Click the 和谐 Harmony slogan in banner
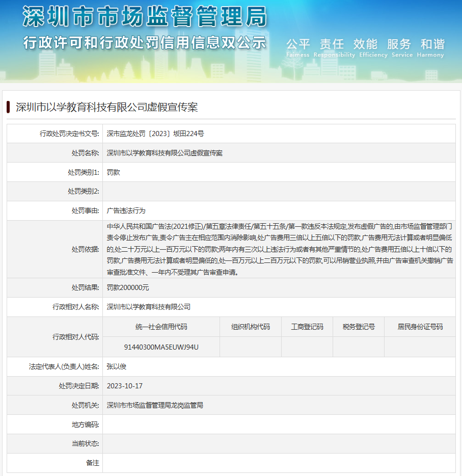Image resolution: width=462 pixels, height=476 pixels. tap(430, 47)
